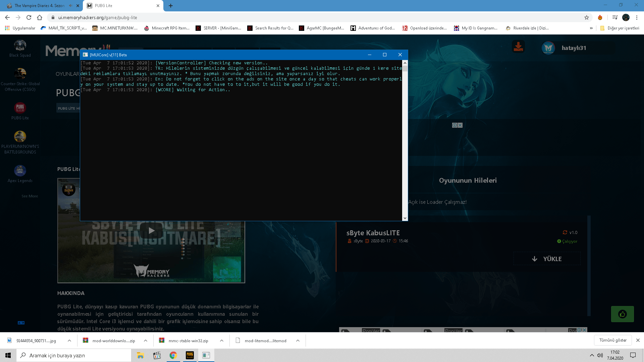Viewport: 644px width, 362px height.
Task: Open the Windows Start menu
Action: [x=8, y=355]
